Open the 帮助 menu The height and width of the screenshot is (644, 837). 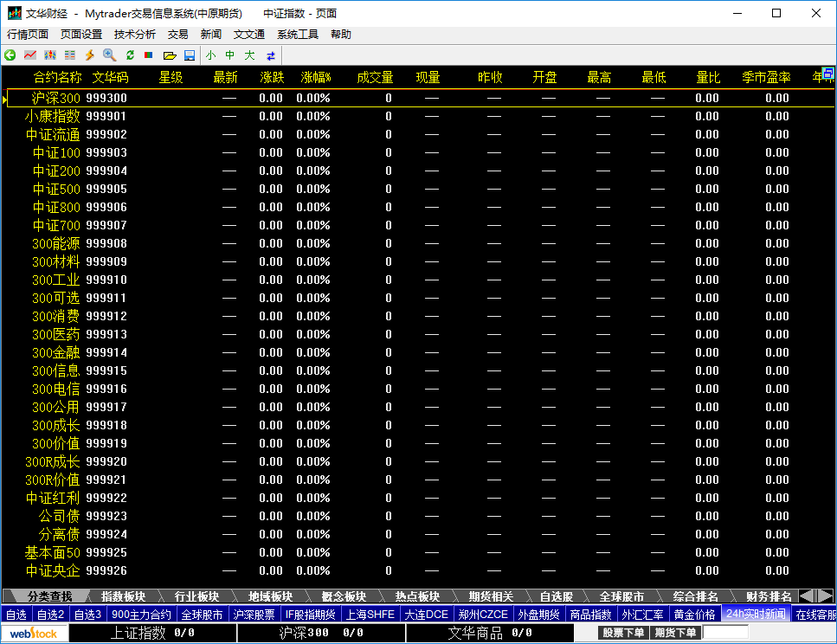[x=340, y=35]
